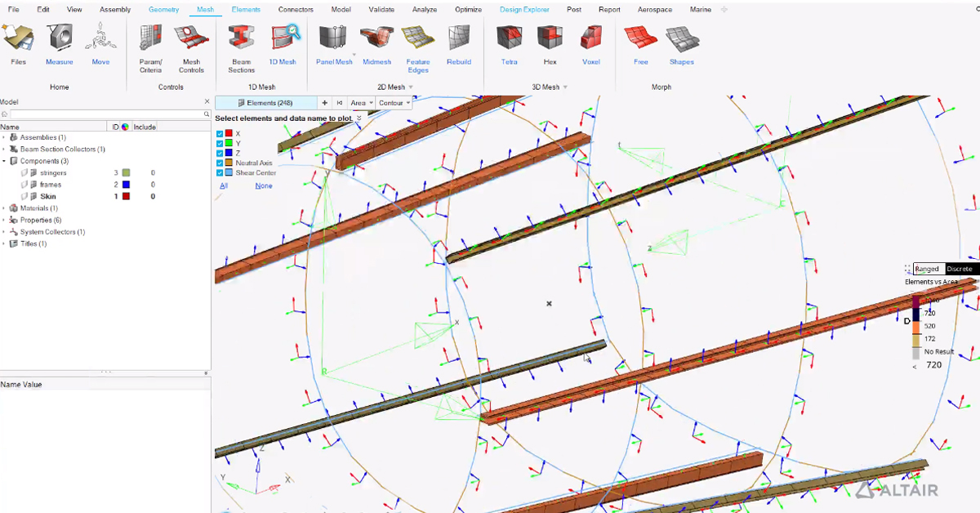
Task: Select the Measure tool
Action: (59, 43)
